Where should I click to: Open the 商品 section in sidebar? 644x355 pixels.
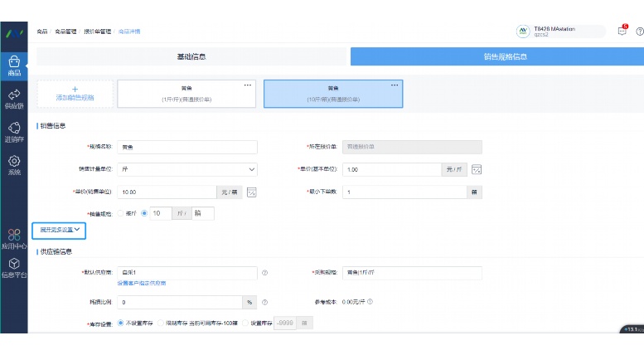14,66
